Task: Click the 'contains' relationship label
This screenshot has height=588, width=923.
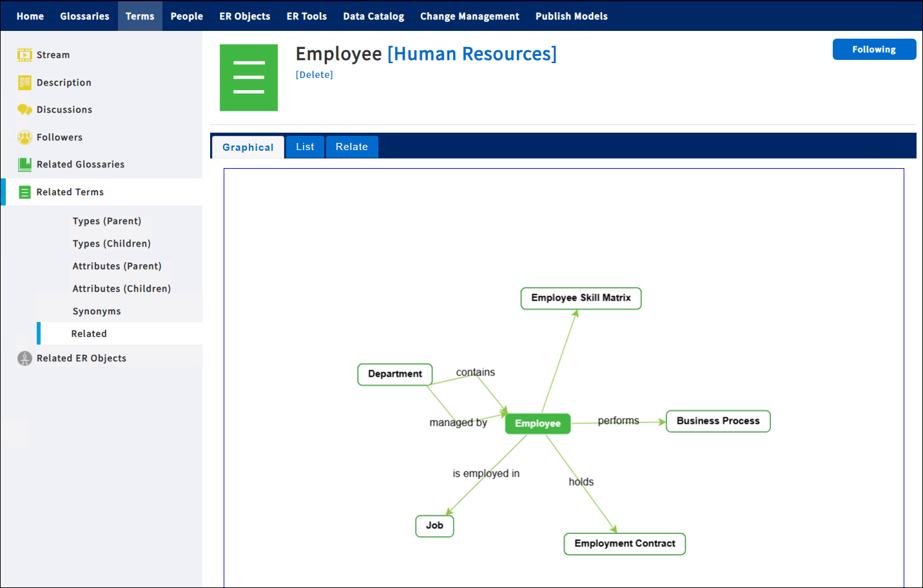Action: [x=476, y=372]
